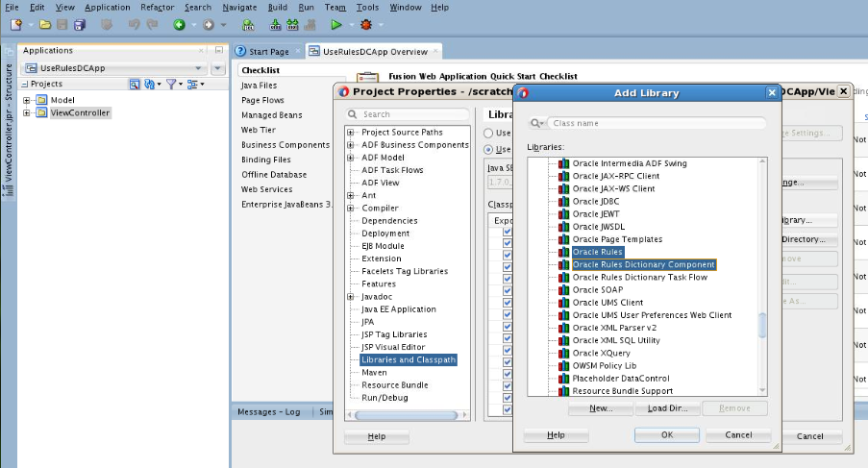Expand ADF Business Components node
The image size is (868, 468).
pos(351,145)
